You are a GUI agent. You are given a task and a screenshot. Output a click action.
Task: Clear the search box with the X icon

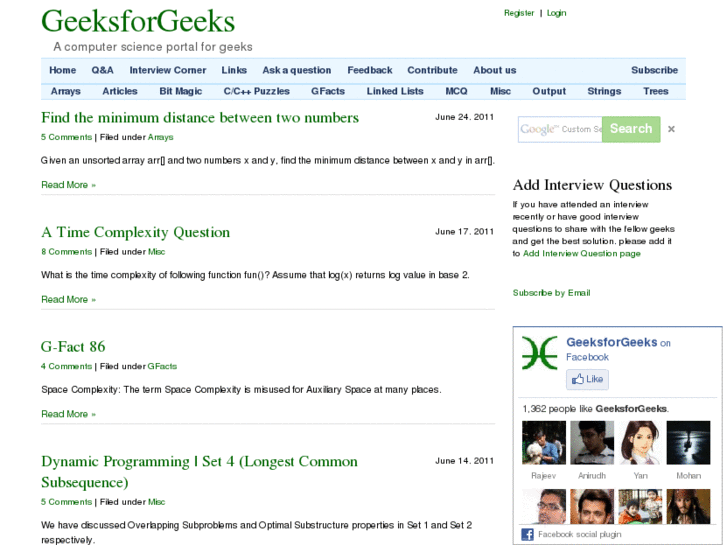click(x=671, y=129)
